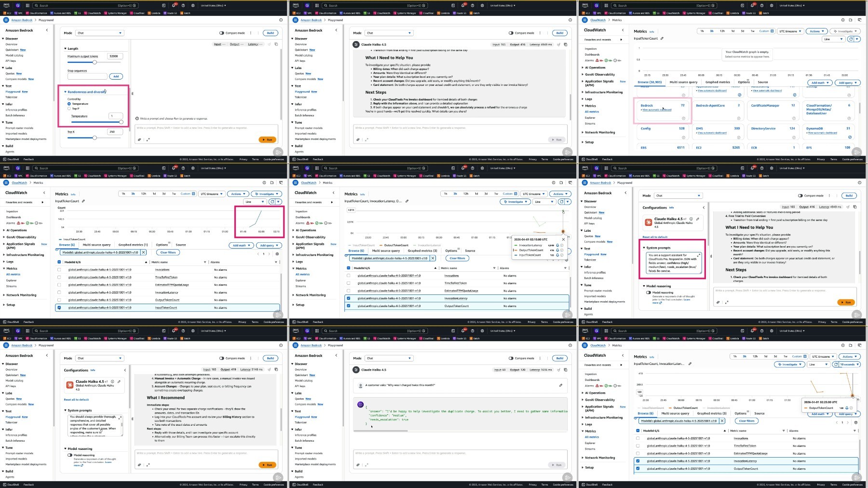Image resolution: width=868 pixels, height=488 pixels.
Task: Expand the system prompt box mentioning CloudTools Pro
Action: click(699, 255)
